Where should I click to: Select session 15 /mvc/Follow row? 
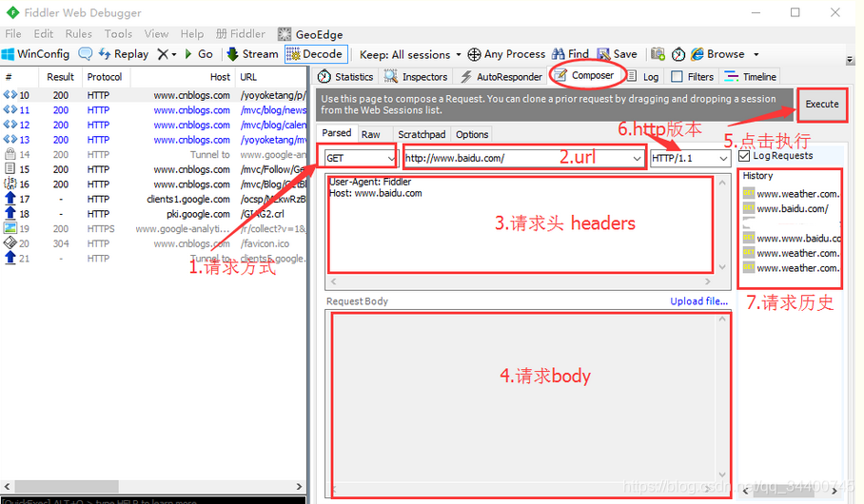(x=153, y=169)
